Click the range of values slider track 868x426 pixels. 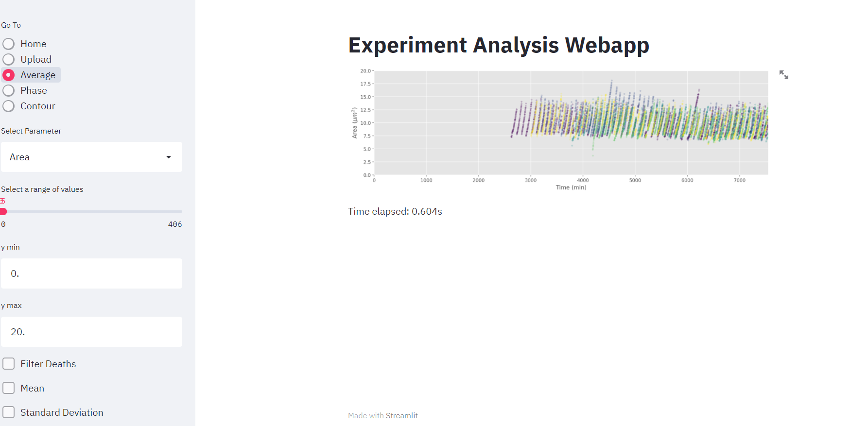click(92, 211)
